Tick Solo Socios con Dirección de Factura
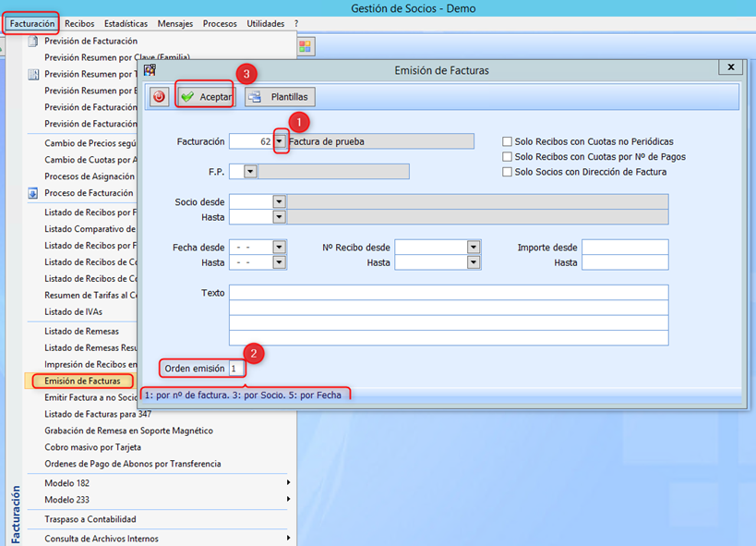Image resolution: width=756 pixels, height=546 pixels. coord(507,172)
